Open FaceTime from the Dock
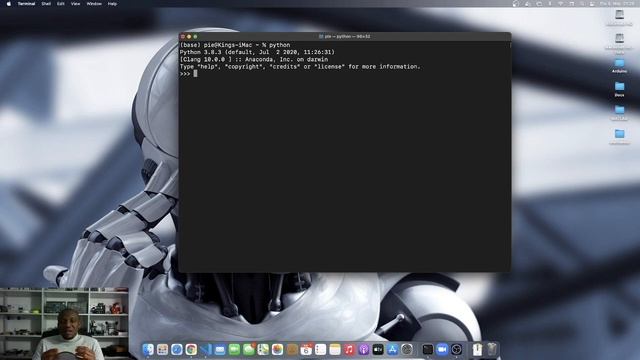The height and width of the screenshot is (360, 640). 234,349
